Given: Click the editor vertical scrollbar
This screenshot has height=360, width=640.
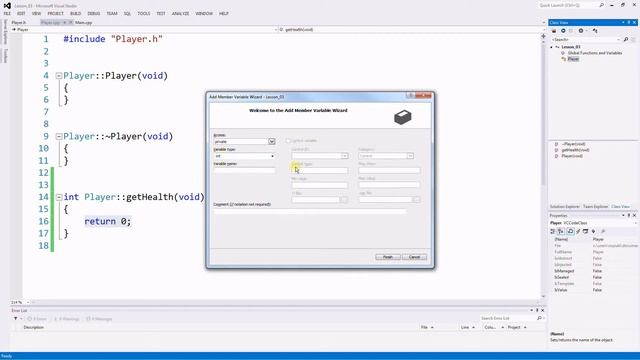Looking at the screenshot, I should [x=543, y=168].
